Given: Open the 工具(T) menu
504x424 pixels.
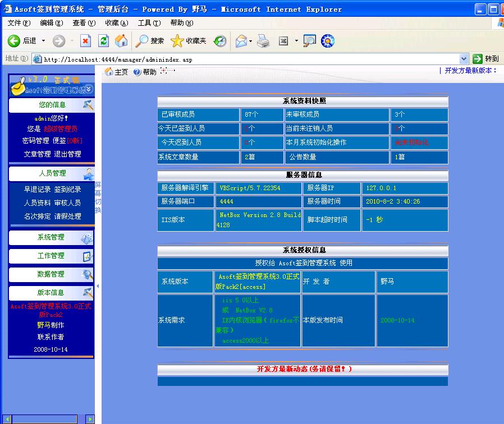Looking at the screenshot, I should 149,23.
